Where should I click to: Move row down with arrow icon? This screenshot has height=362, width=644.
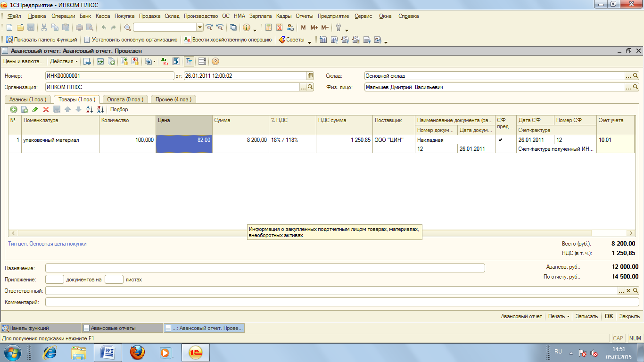[x=78, y=109]
